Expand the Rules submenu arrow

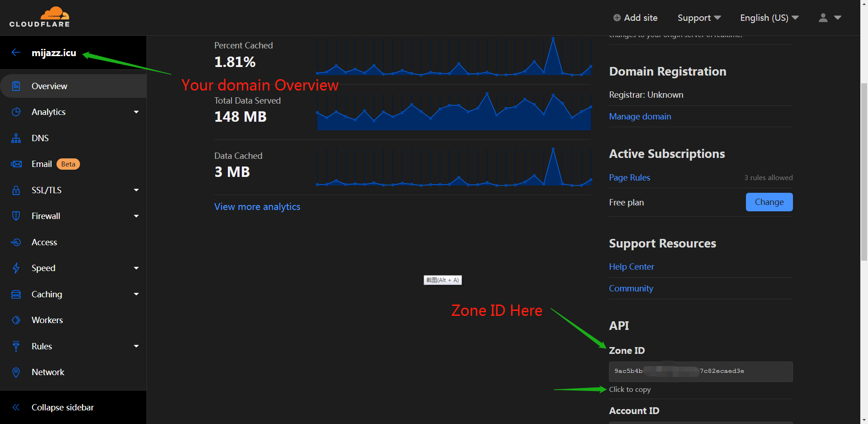136,346
